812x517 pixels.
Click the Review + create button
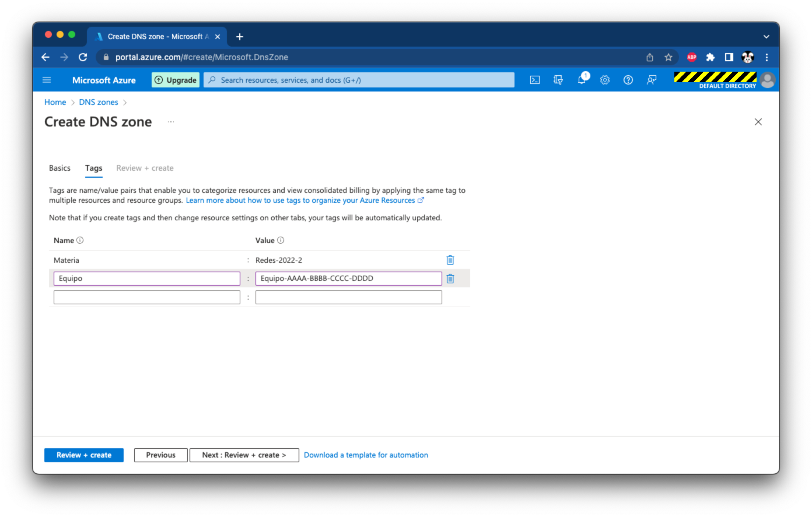click(84, 455)
